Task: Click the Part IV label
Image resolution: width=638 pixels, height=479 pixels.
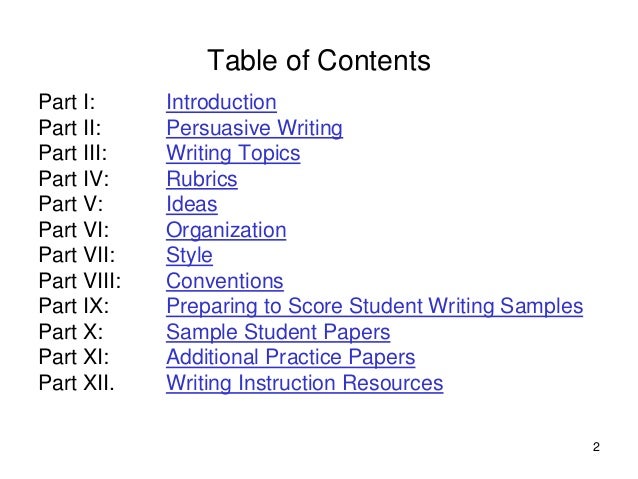Action: [x=74, y=179]
